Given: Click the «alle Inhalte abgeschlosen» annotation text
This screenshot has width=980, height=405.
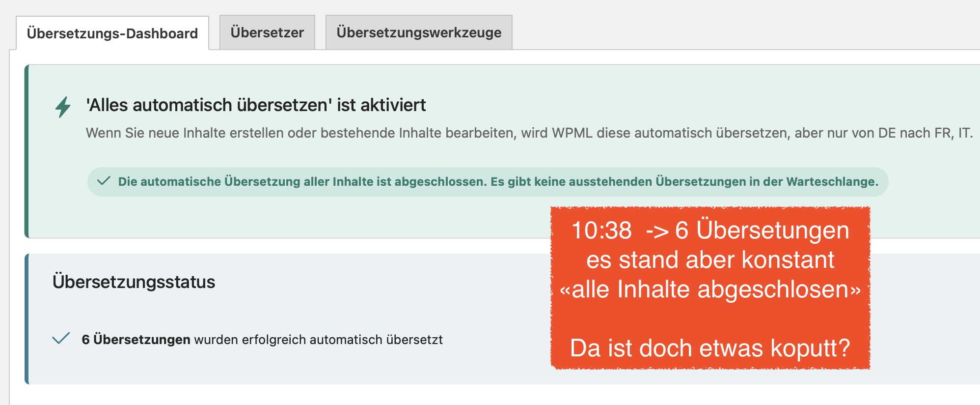Looking at the screenshot, I should [710, 289].
